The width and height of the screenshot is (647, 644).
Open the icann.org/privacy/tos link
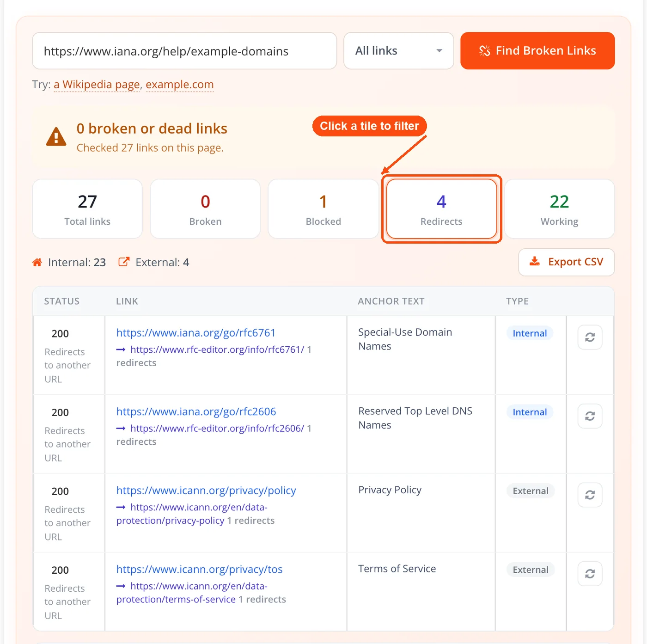point(200,570)
